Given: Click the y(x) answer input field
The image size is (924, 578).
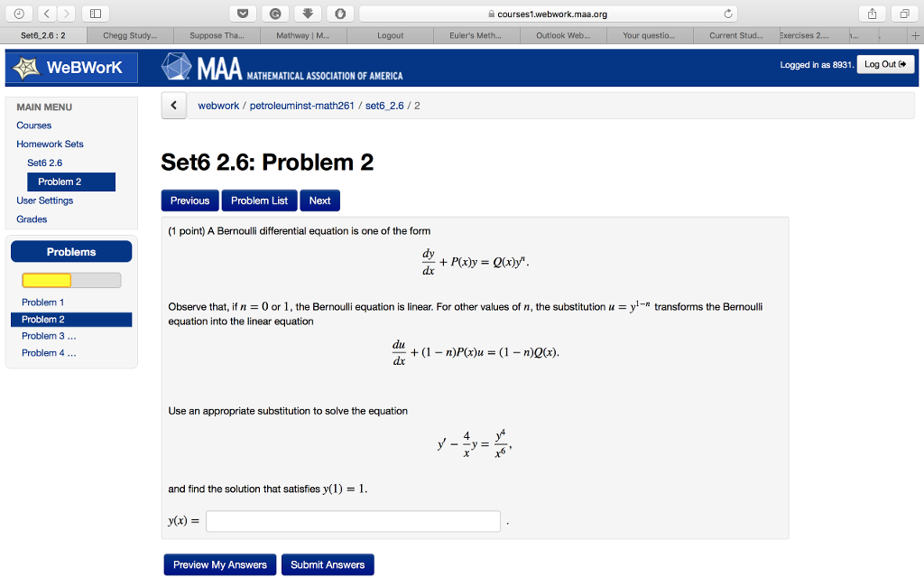Looking at the screenshot, I should (x=353, y=520).
